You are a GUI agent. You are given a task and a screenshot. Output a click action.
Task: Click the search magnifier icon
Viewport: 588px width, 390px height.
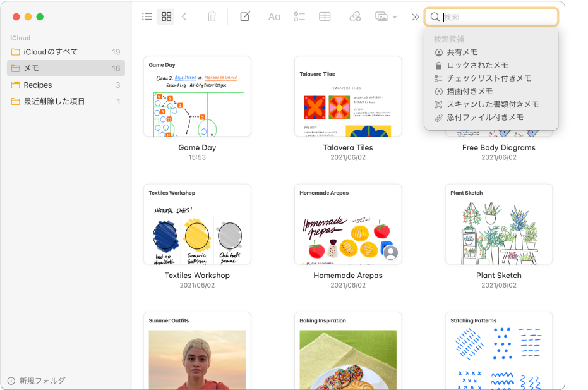click(x=435, y=16)
